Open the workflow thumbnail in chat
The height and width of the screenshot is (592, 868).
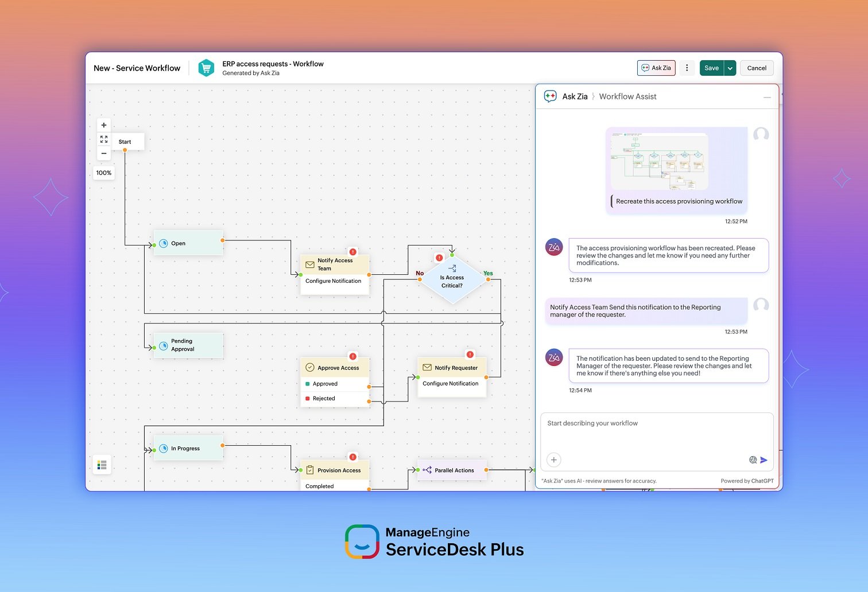click(659, 161)
